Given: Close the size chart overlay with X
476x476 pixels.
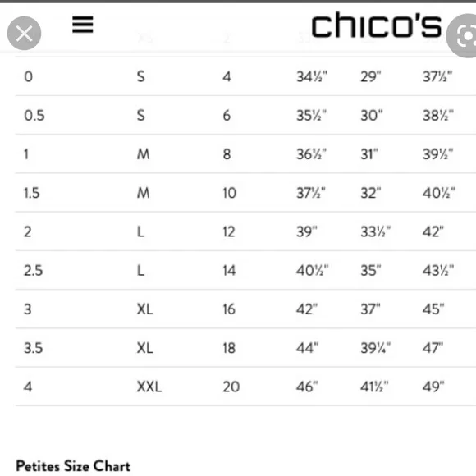Looking at the screenshot, I should (x=24, y=34).
